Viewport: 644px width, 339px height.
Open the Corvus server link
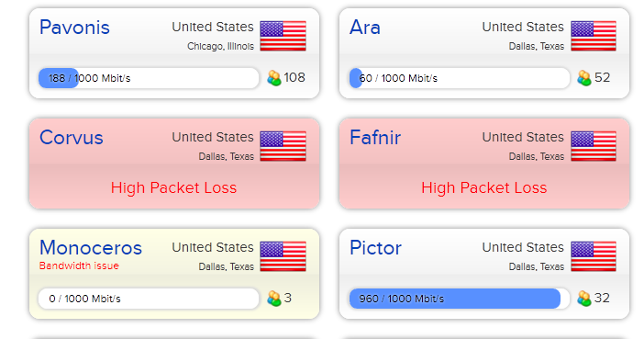(x=72, y=138)
